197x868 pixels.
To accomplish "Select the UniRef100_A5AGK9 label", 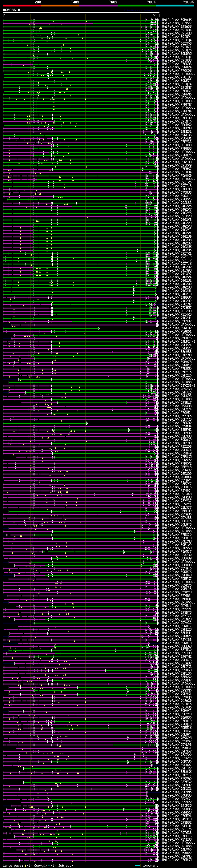I will 177,176.
